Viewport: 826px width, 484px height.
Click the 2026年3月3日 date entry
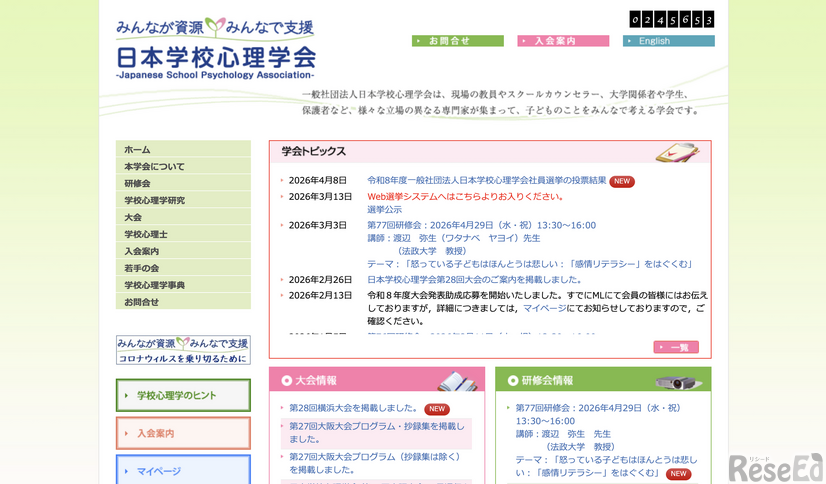click(x=318, y=225)
